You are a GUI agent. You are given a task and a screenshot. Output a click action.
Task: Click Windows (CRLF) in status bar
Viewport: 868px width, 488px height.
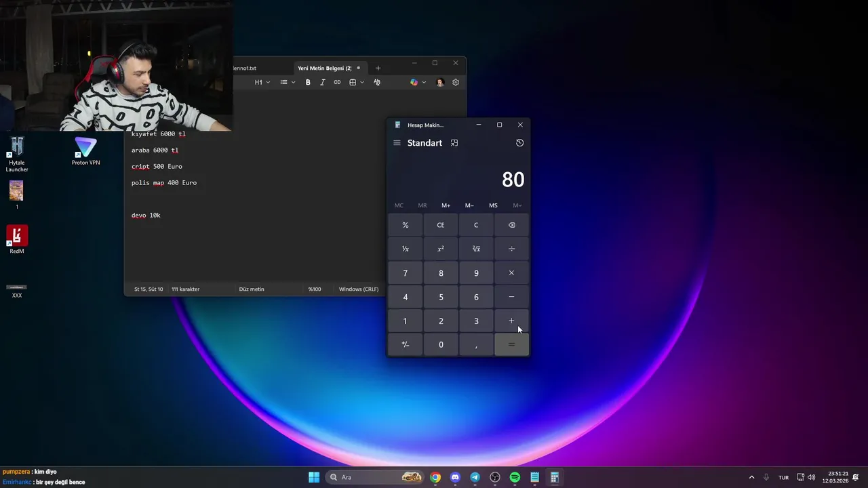[x=359, y=289]
